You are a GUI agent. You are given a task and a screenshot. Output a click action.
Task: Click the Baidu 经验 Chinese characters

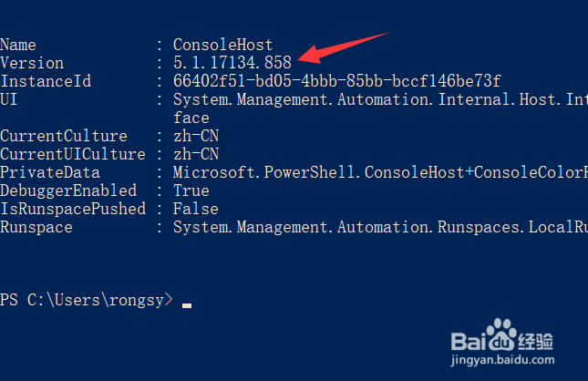535,341
